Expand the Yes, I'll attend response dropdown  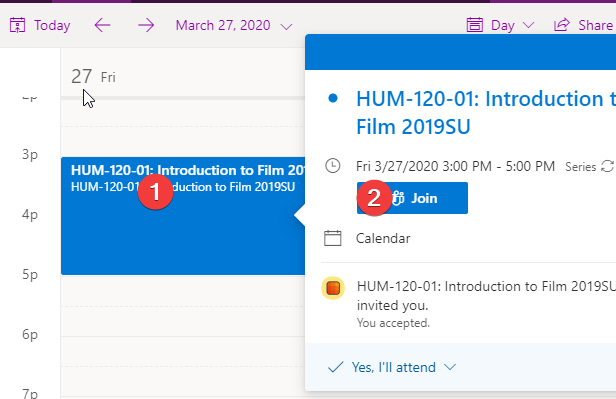pyautogui.click(x=450, y=367)
